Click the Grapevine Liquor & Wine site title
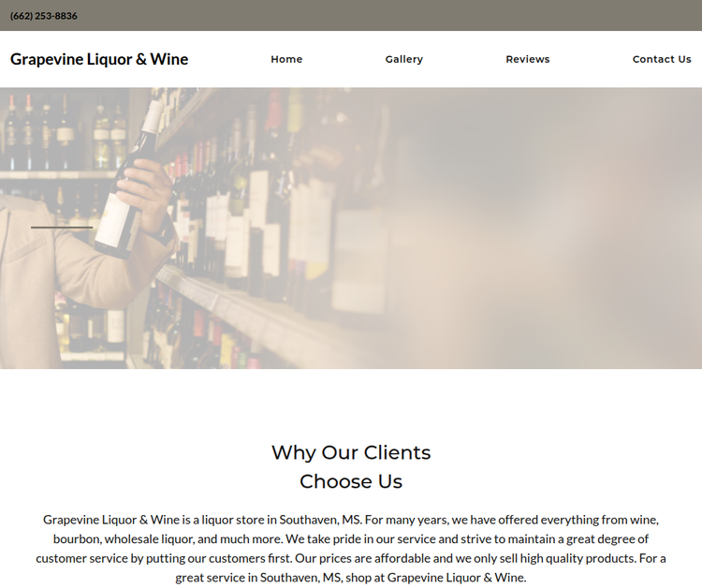The width and height of the screenshot is (702, 588). pyautogui.click(x=99, y=59)
